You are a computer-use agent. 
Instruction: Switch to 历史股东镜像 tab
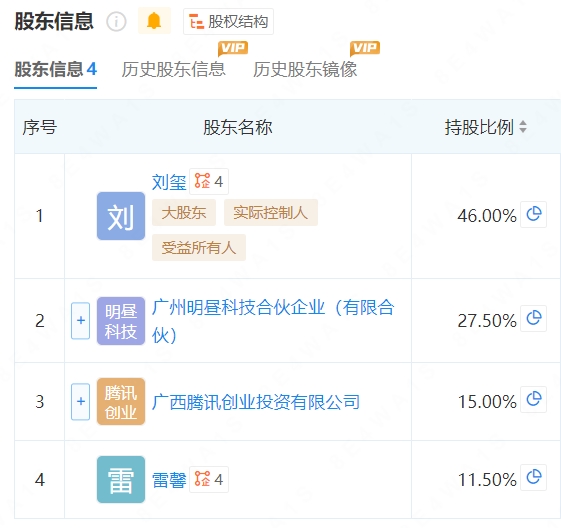tap(305, 69)
